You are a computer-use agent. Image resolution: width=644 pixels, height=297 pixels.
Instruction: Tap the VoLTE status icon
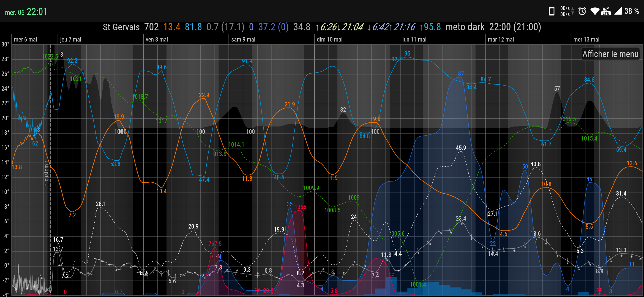click(606, 11)
